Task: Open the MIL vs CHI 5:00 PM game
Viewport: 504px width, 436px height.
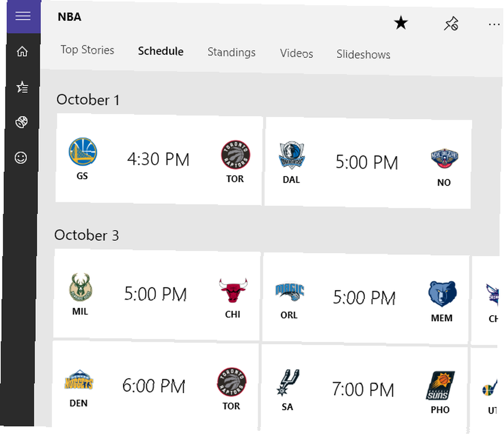Action: tap(157, 295)
